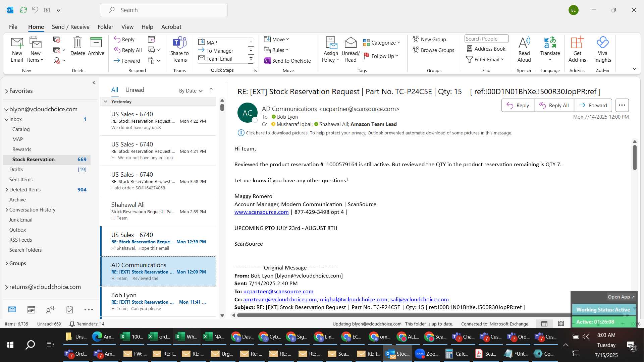Image resolution: width=644 pixels, height=362 pixels.
Task: Open Get Add-ins
Action: click(577, 50)
